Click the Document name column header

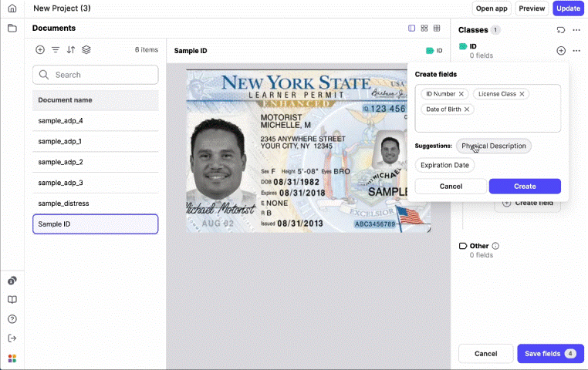click(x=95, y=100)
